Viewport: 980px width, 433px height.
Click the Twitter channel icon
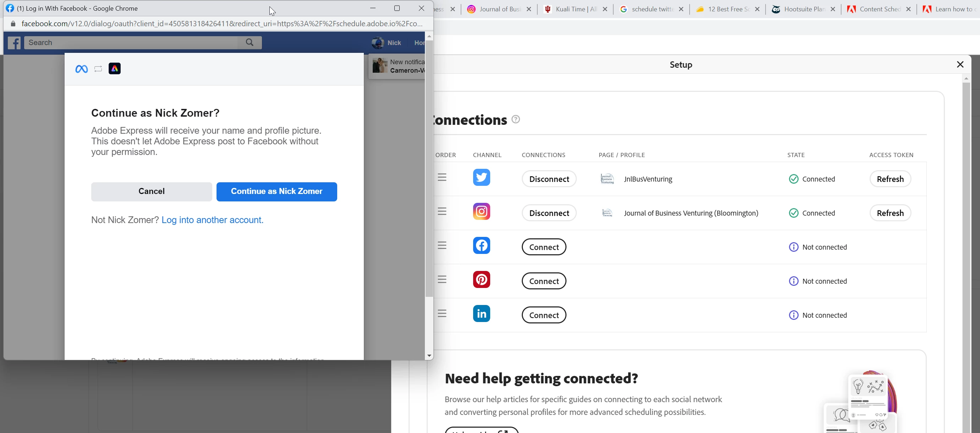(x=481, y=178)
